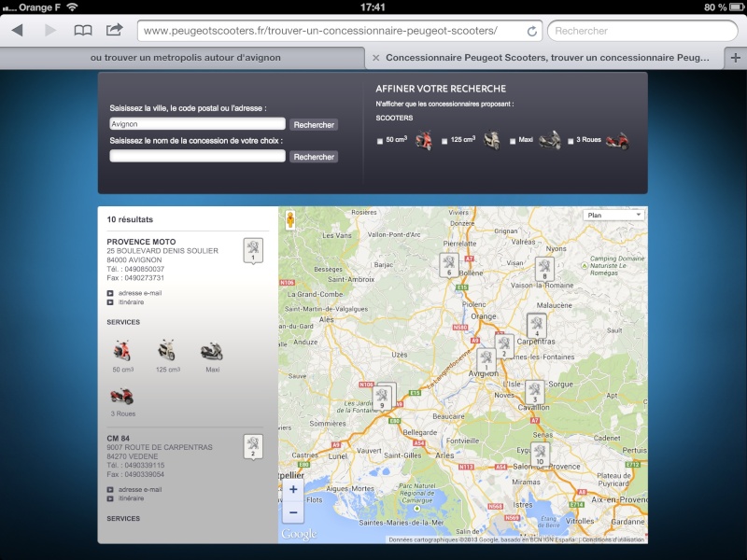Open a new tab with the plus button
The width and height of the screenshot is (747, 560).
[x=736, y=58]
